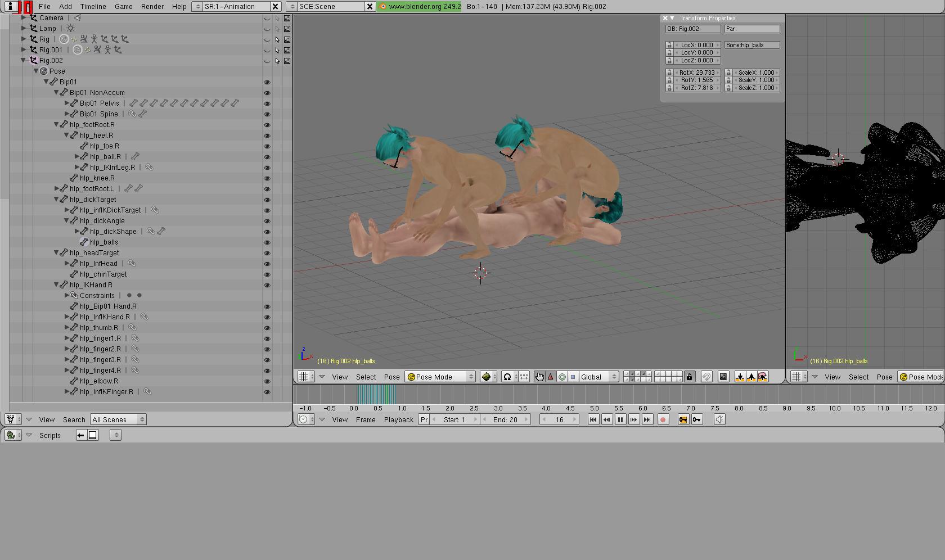Toggle the lock next to LocX
This screenshot has height=560, width=945.
[x=669, y=45]
